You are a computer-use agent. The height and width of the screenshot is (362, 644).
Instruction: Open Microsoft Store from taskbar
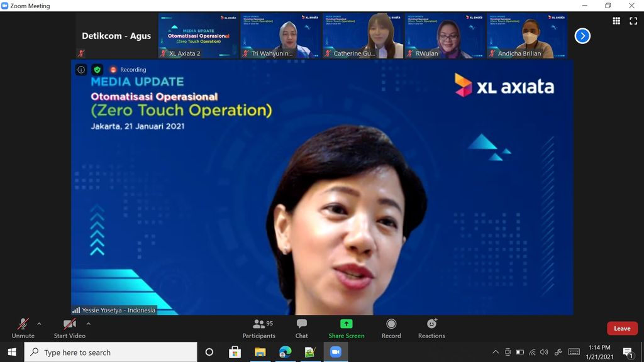coord(235,352)
